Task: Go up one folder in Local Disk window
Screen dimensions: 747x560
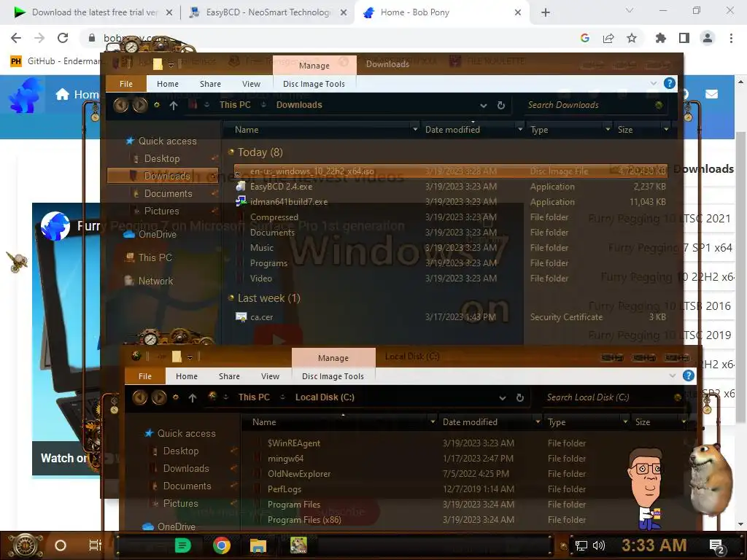Action: 193,397
